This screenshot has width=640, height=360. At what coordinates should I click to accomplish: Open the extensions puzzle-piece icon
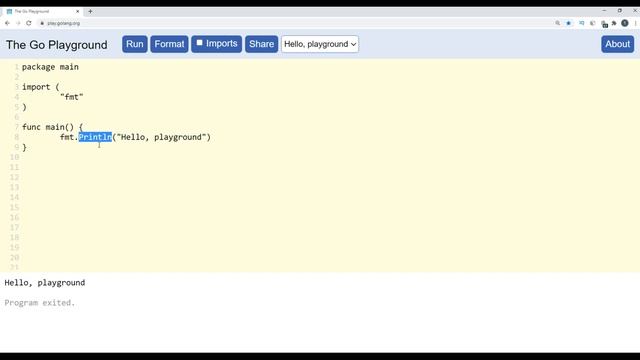614,23
